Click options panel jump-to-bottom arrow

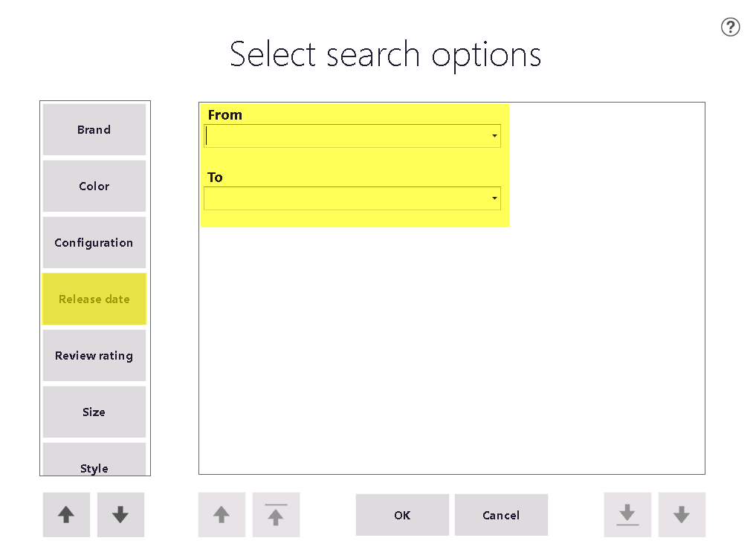(x=627, y=515)
